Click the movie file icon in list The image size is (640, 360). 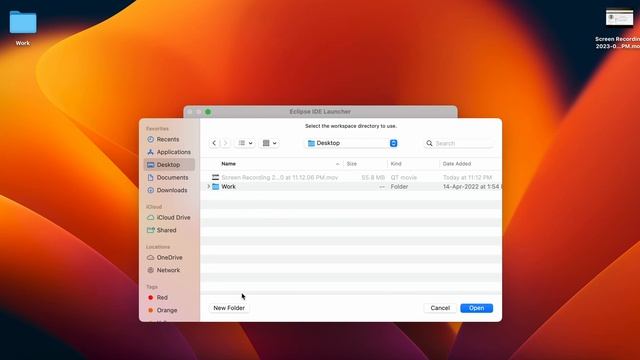click(x=216, y=178)
